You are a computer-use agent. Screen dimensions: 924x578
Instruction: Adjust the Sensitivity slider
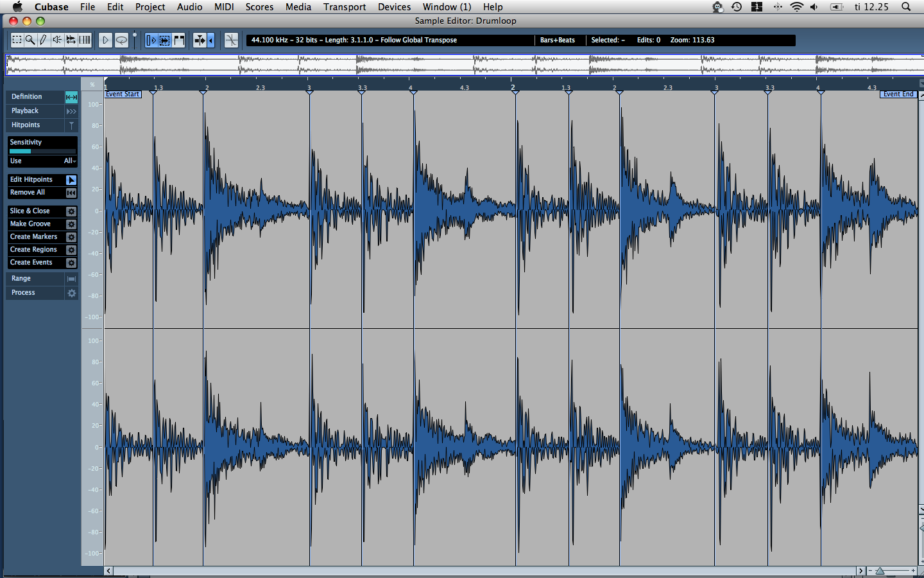[x=42, y=152]
